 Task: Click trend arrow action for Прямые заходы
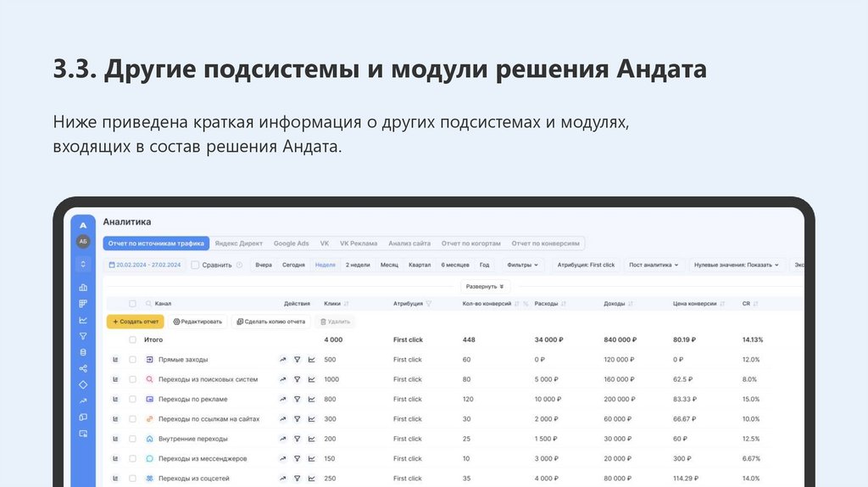coord(283,360)
